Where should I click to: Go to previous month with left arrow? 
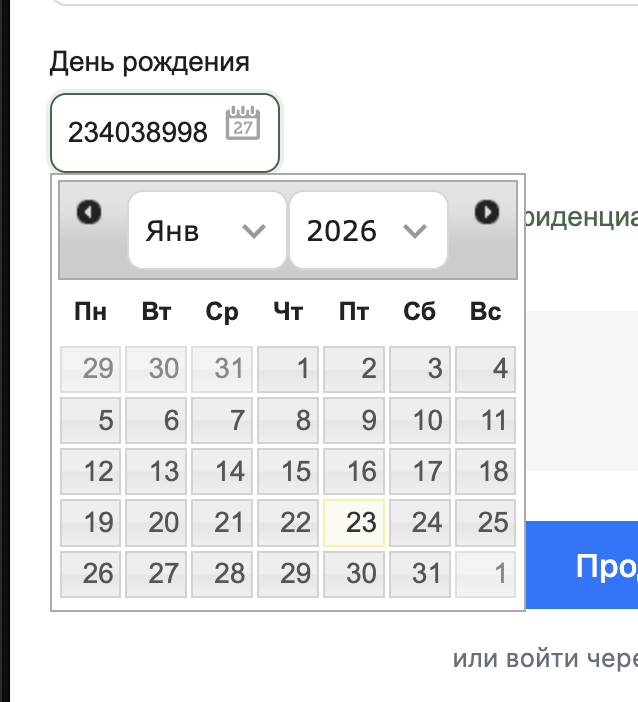pyautogui.click(x=89, y=212)
